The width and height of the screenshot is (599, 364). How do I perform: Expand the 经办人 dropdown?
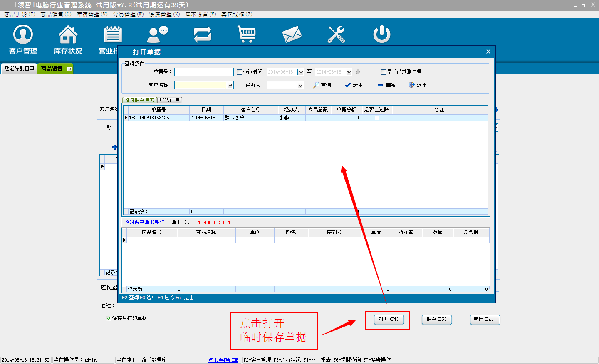pyautogui.click(x=300, y=85)
